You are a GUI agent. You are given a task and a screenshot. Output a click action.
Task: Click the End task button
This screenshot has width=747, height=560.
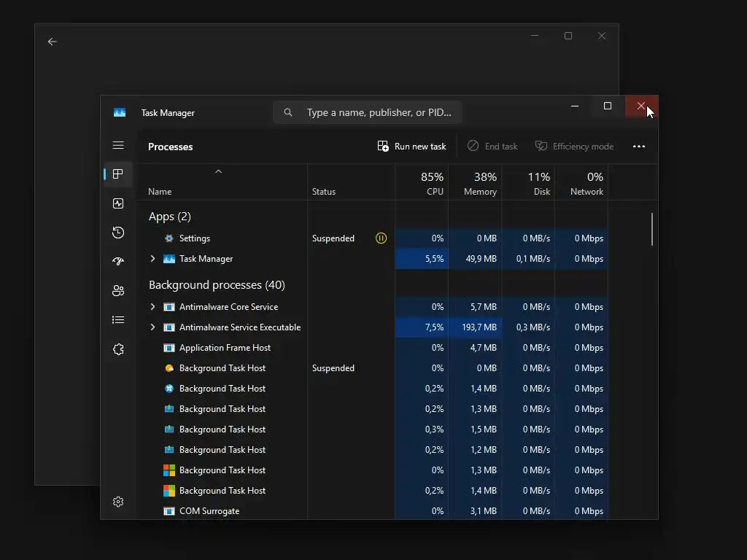pyautogui.click(x=492, y=146)
